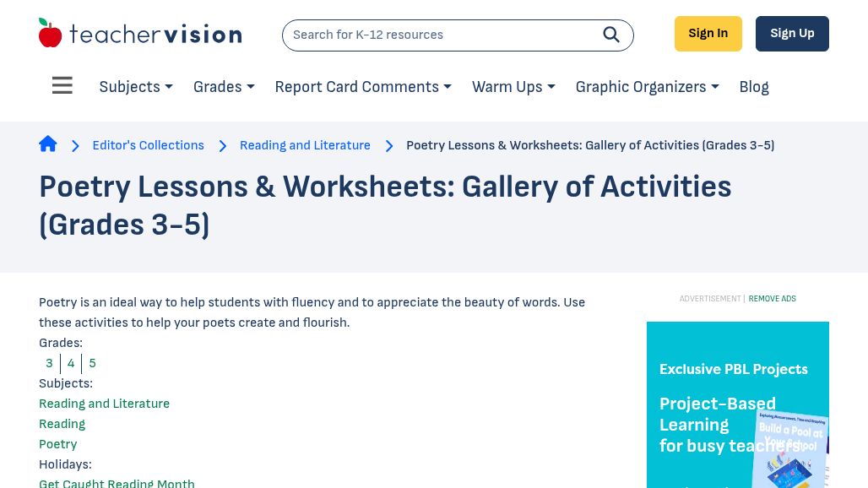Select grade 5 filter
The width and height of the screenshot is (868, 488).
(92, 363)
